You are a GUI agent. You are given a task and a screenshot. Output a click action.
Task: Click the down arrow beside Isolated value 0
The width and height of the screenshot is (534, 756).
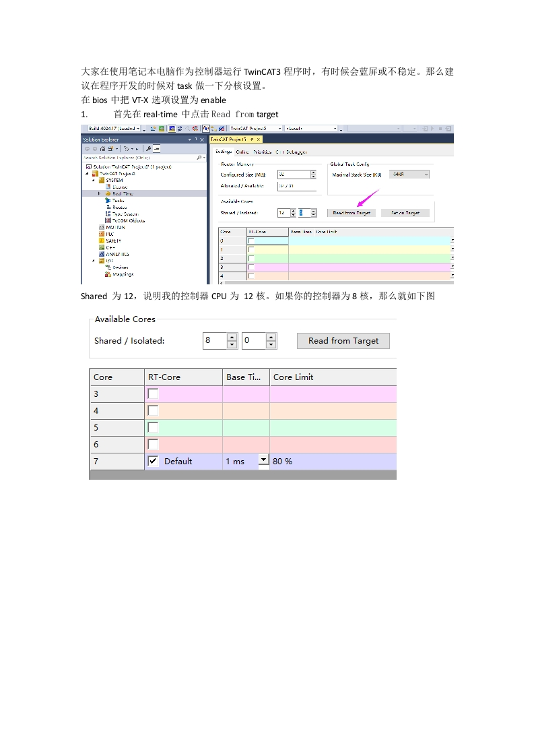point(271,345)
